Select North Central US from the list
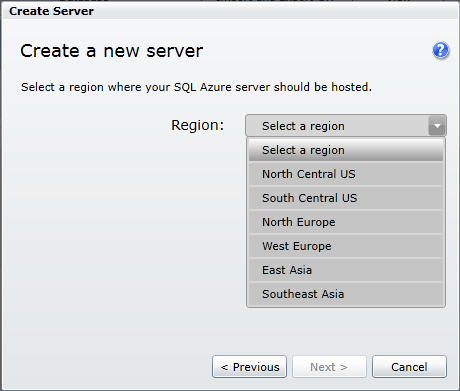 346,174
